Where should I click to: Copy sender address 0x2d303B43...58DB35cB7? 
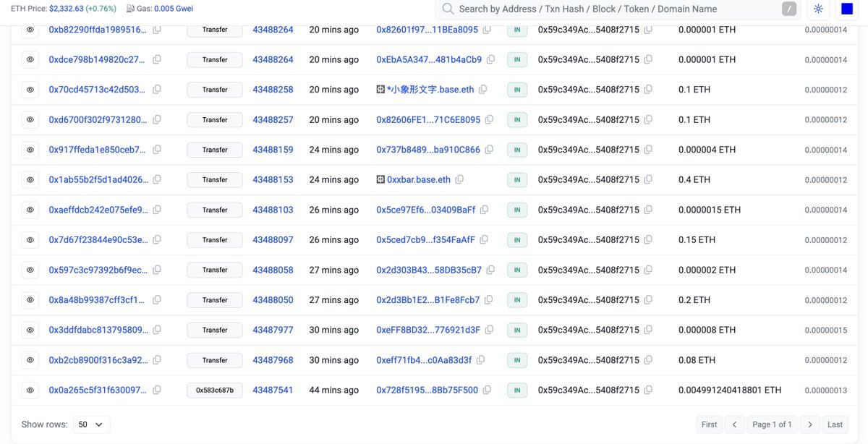490,270
